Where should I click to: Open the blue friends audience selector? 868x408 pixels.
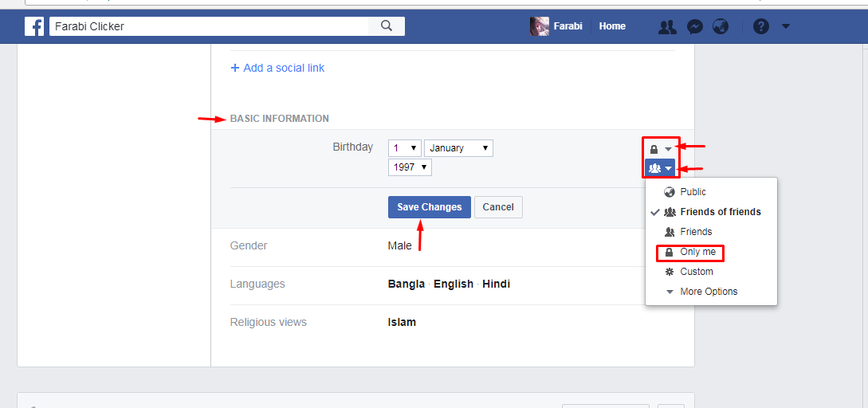point(660,167)
